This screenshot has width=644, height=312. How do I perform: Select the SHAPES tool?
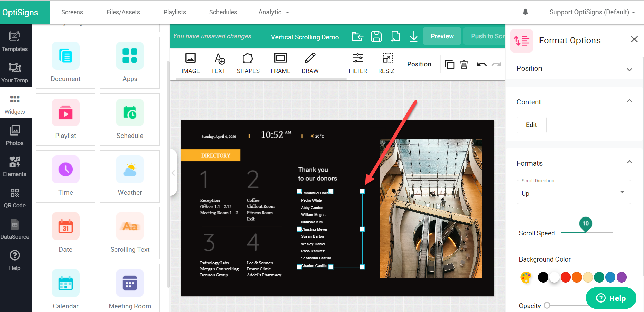[248, 63]
